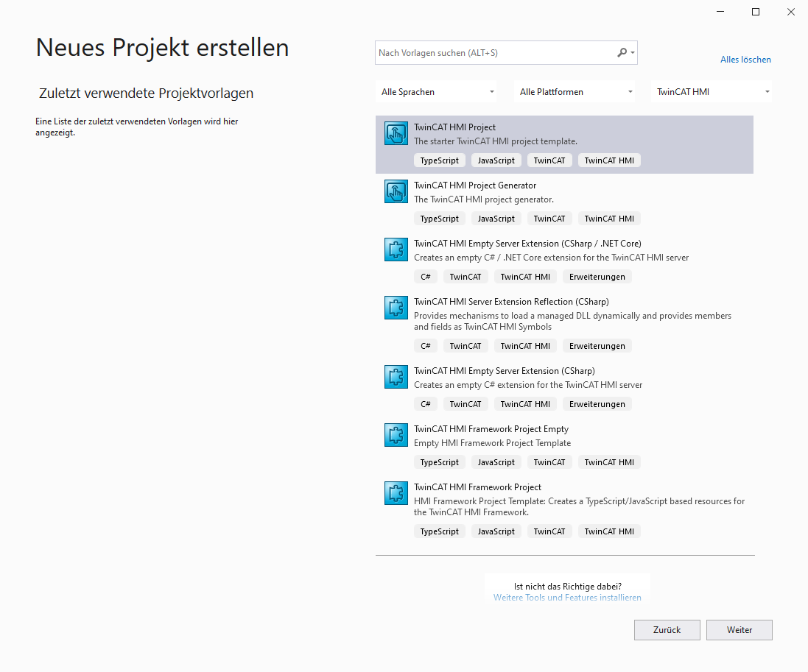Screen dimensions: 808x672
Task: Close the Neues Projekt erstellen dialog
Action: (790, 12)
